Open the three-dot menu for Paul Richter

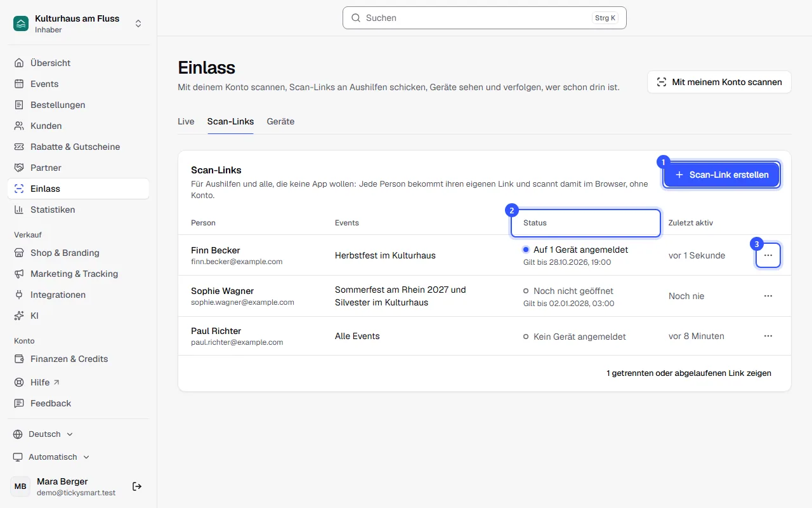tap(768, 336)
